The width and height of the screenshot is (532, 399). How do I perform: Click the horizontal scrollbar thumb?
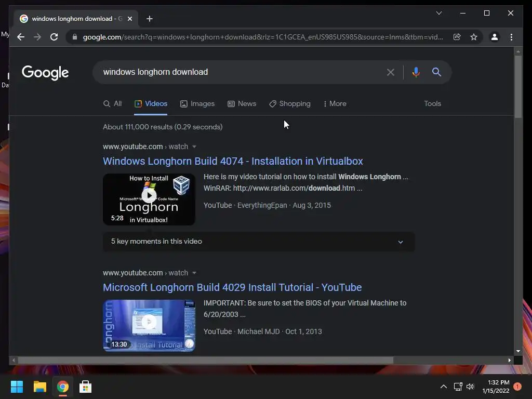(206, 361)
